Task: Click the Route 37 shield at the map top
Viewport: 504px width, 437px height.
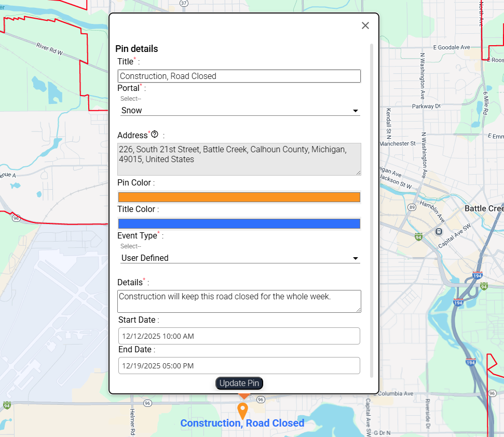Action: (x=183, y=3)
